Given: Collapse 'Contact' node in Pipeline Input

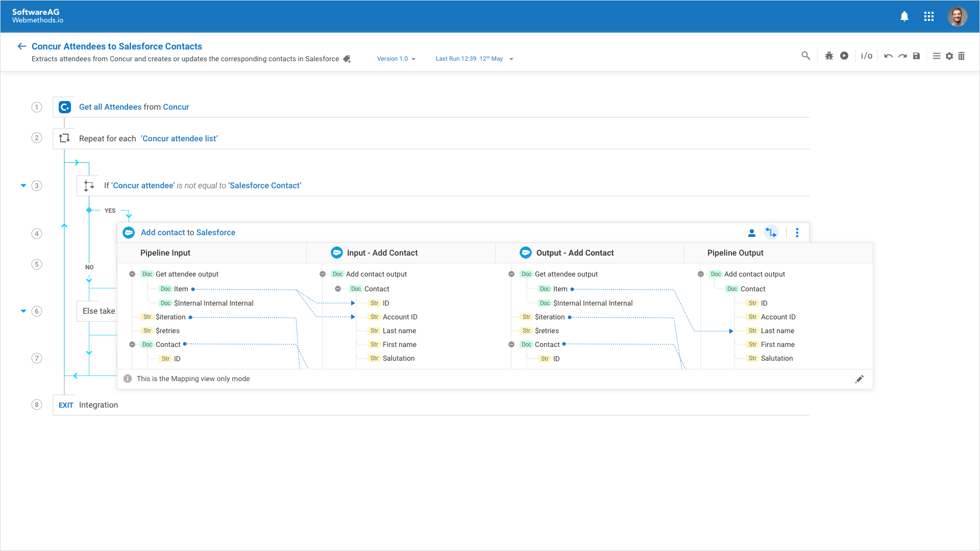Looking at the screenshot, I should [132, 345].
